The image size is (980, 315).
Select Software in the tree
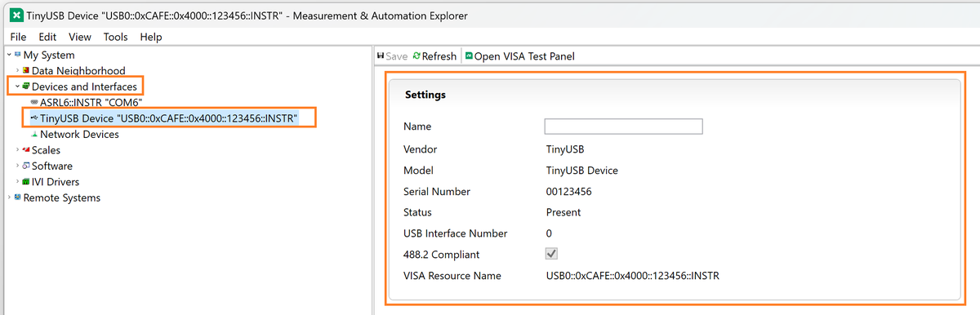52,166
